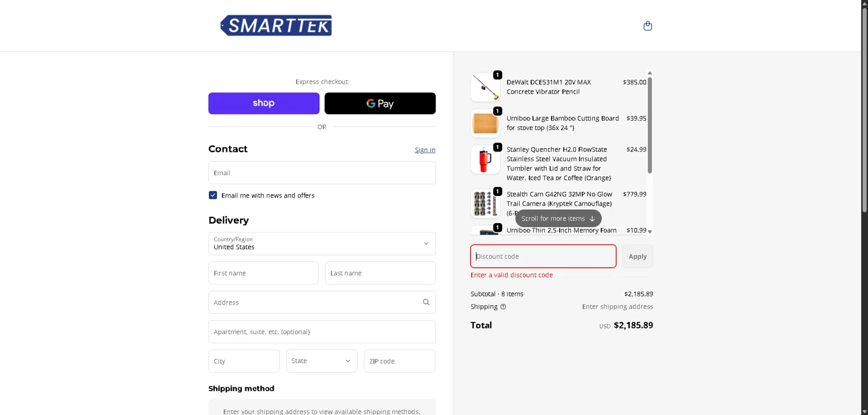Open the State dropdown
The image size is (868, 415).
pos(322,361)
